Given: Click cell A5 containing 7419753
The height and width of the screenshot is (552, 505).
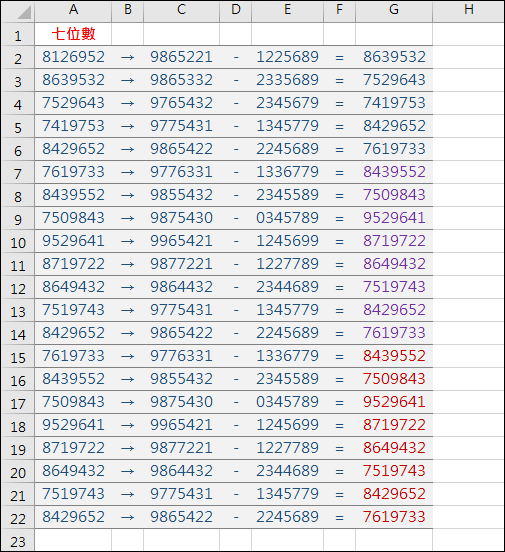Looking at the screenshot, I should point(73,126).
